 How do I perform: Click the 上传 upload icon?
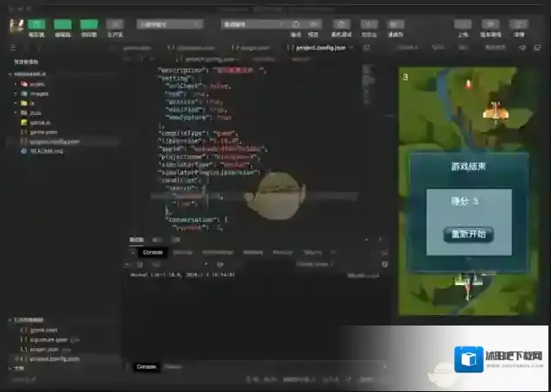(x=464, y=25)
